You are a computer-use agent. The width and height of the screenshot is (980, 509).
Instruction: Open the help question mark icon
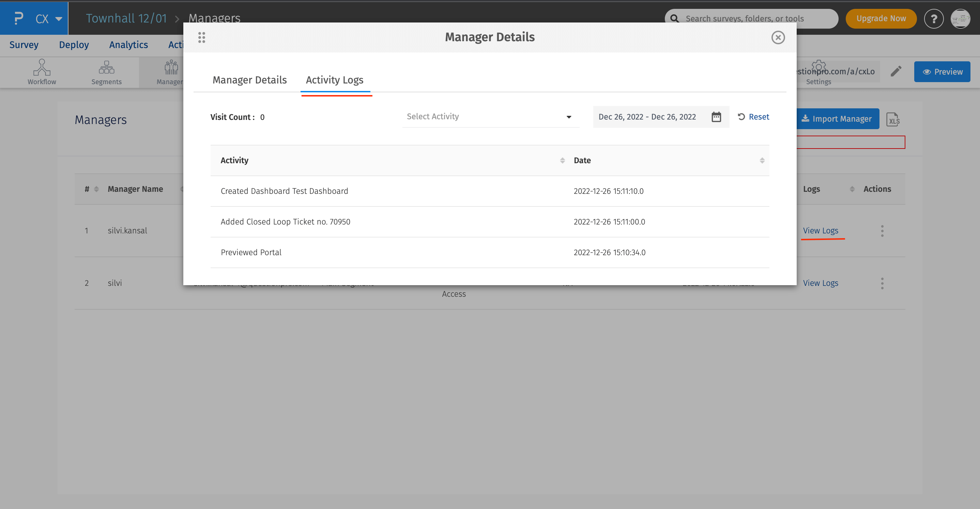click(x=934, y=19)
